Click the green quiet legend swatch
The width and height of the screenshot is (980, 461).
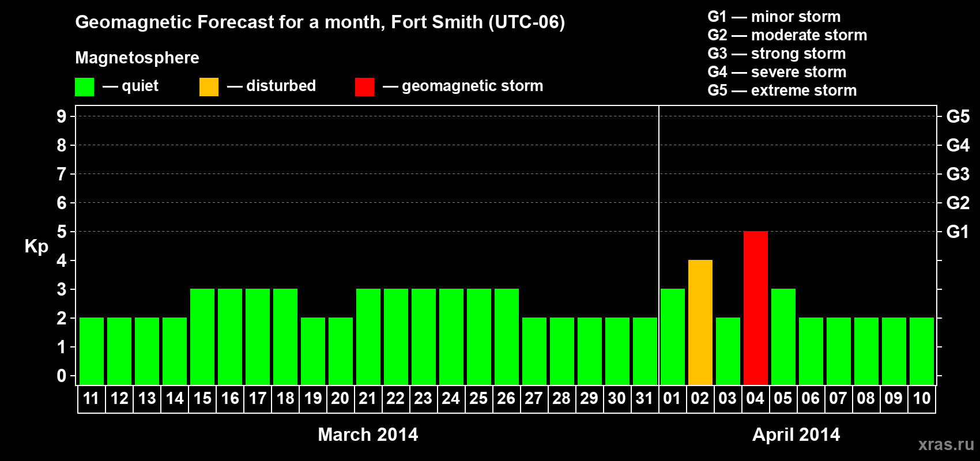pos(84,87)
